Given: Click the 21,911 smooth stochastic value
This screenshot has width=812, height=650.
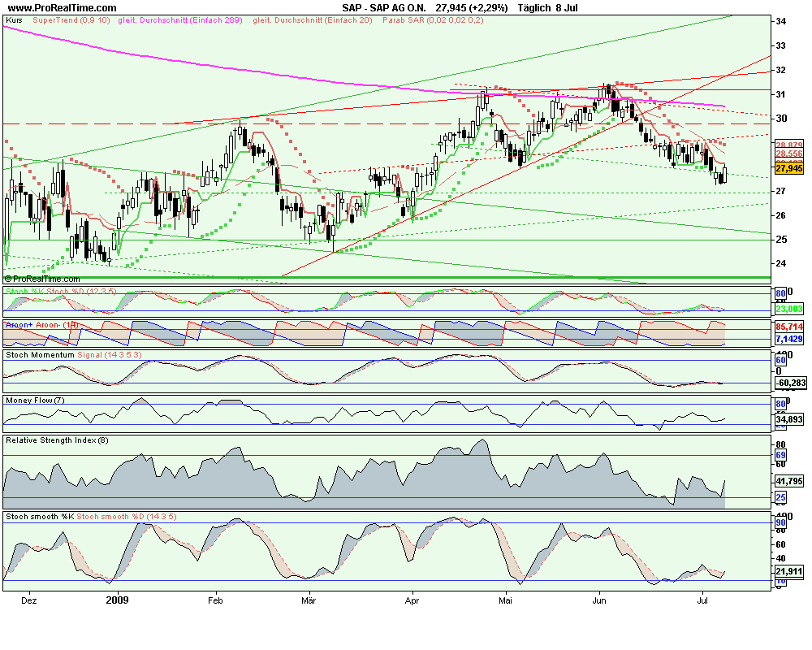Looking at the screenshot, I should pyautogui.click(x=789, y=572).
